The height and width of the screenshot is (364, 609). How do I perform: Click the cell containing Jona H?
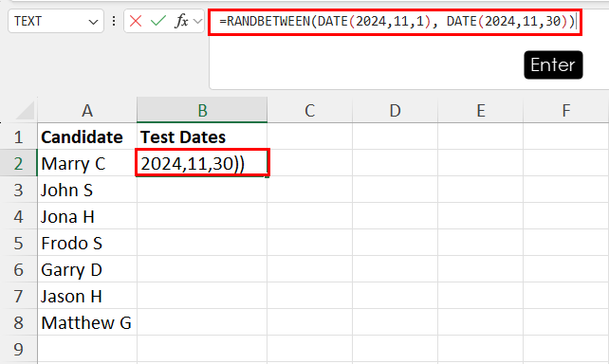(x=87, y=216)
